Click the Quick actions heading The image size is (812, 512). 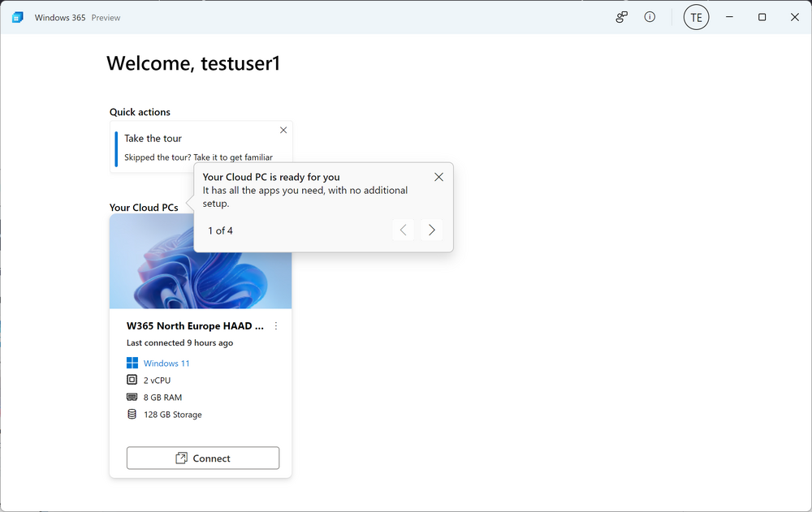point(140,112)
